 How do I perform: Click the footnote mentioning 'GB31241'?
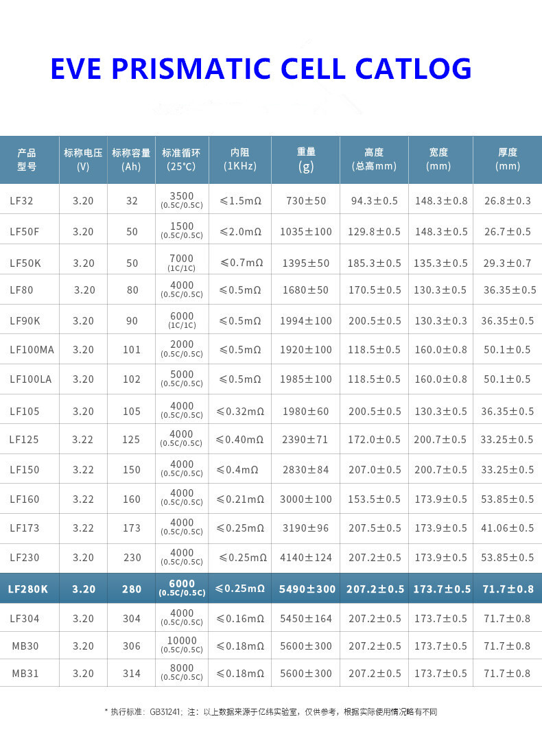click(271, 711)
